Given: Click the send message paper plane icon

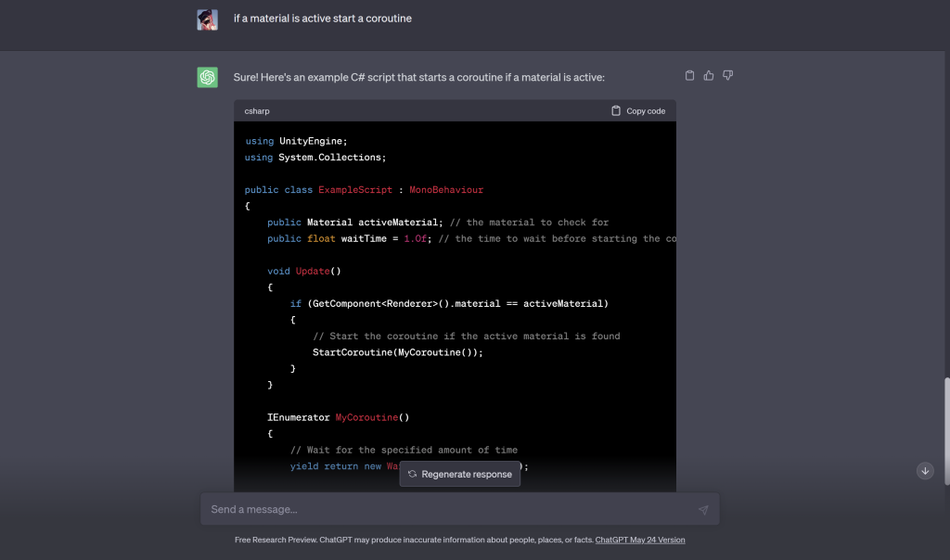Looking at the screenshot, I should [703, 510].
